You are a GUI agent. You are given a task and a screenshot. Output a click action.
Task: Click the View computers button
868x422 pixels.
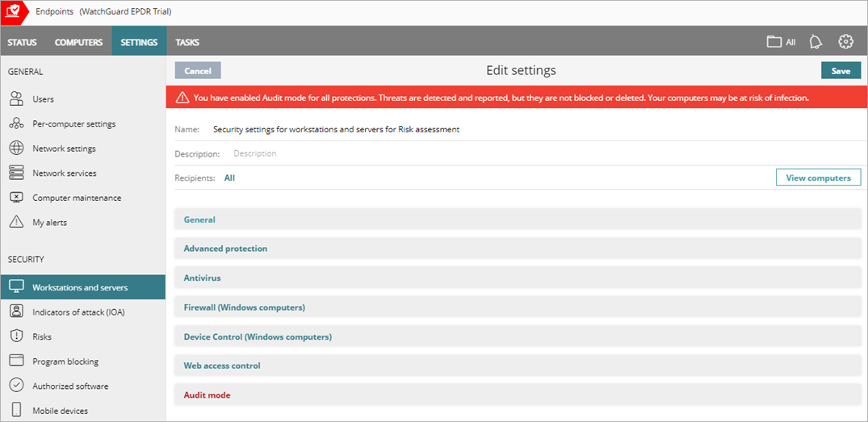tap(818, 178)
